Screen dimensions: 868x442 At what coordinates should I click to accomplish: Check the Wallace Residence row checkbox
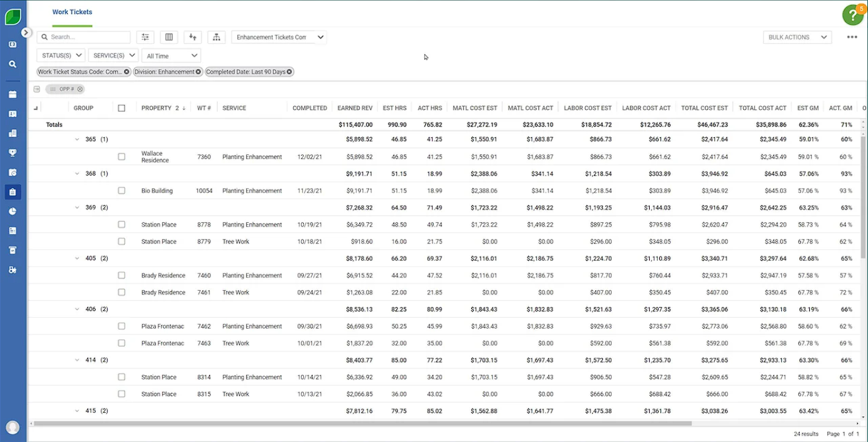coord(121,156)
